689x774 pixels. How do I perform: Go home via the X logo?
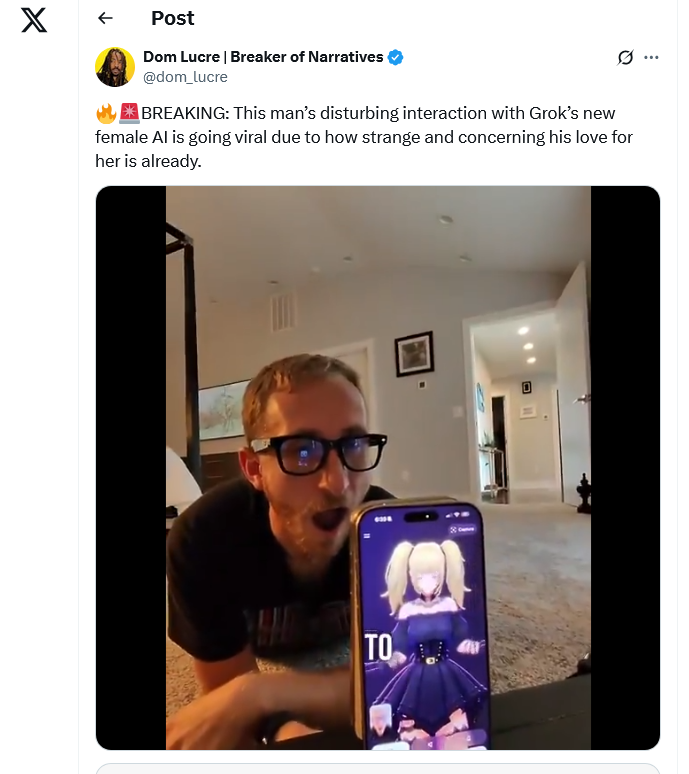[34, 20]
